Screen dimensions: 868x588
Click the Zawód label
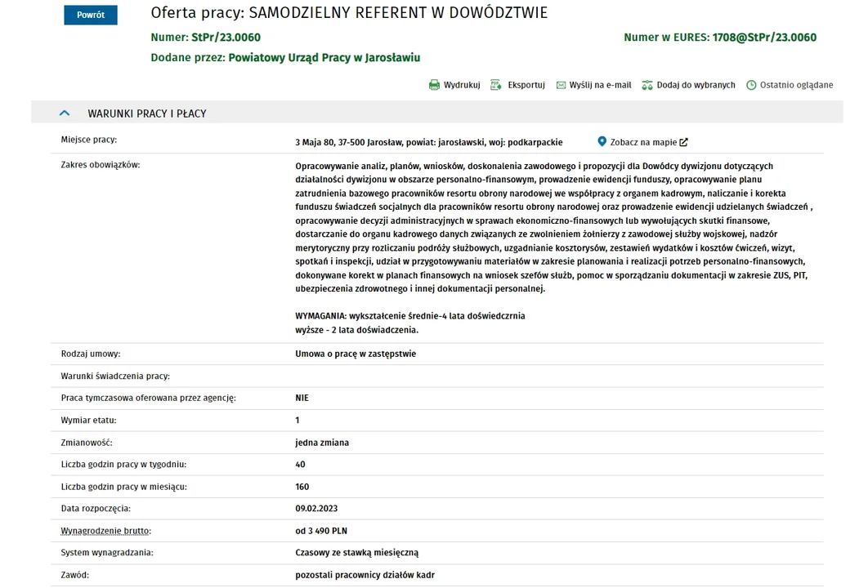pyautogui.click(x=74, y=575)
